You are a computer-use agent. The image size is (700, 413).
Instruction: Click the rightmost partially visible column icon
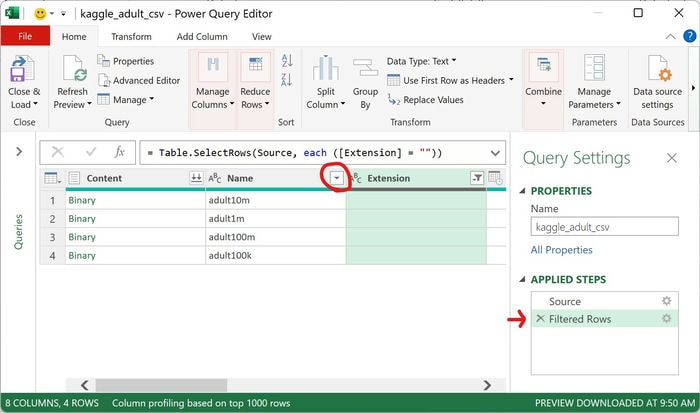click(496, 178)
